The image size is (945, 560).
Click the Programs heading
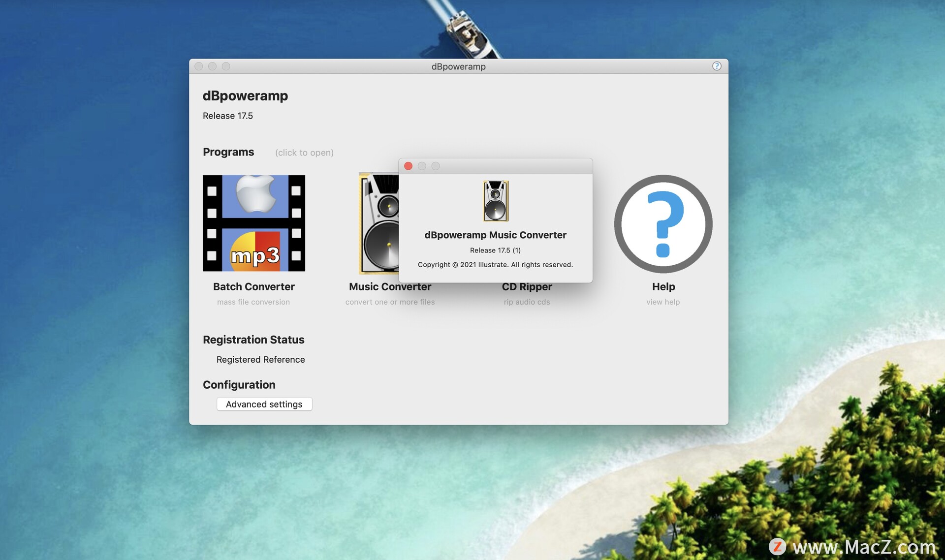click(x=228, y=152)
